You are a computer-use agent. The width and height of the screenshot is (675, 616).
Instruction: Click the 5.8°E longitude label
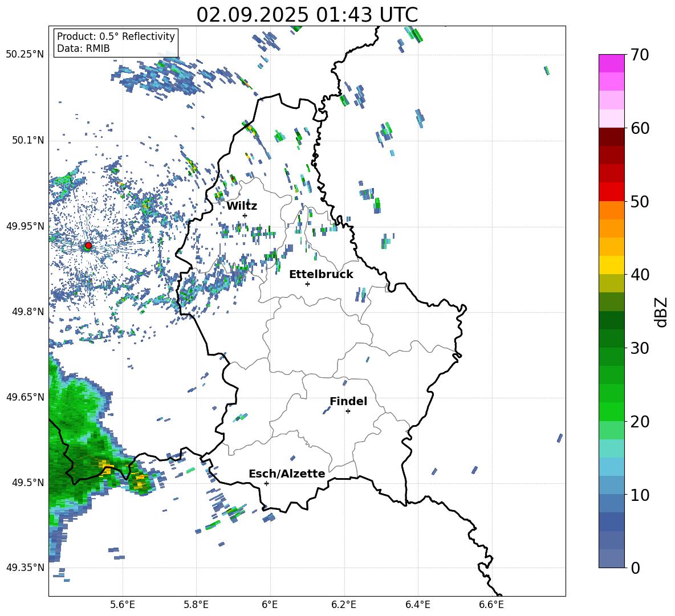coord(196,605)
